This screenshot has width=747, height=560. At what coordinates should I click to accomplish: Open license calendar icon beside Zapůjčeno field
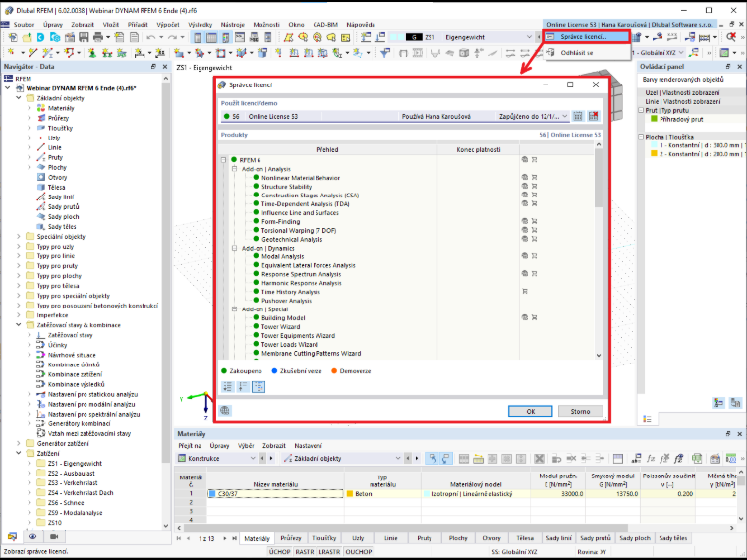578,116
